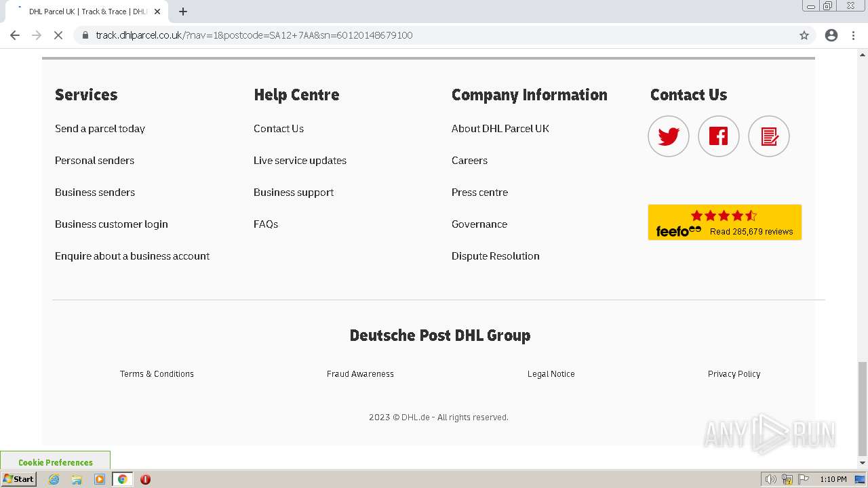868x488 pixels.
Task: Launch Internet Explorer from taskbar
Action: [x=54, y=479]
